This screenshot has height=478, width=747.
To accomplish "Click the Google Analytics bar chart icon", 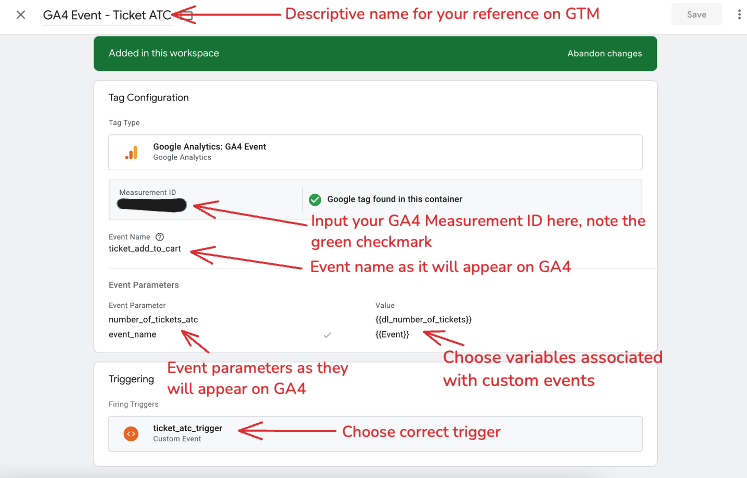I will 131,153.
